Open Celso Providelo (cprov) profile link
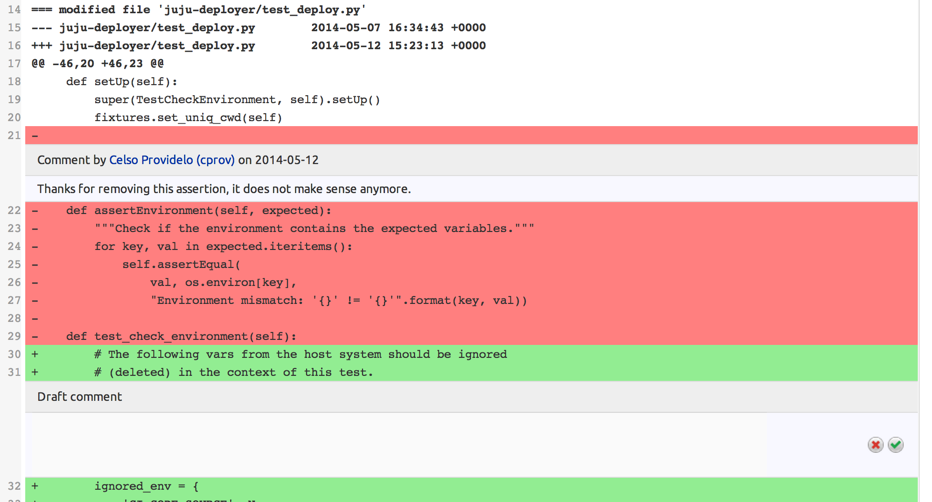Screen dimensions: 932x502 (x=171, y=160)
